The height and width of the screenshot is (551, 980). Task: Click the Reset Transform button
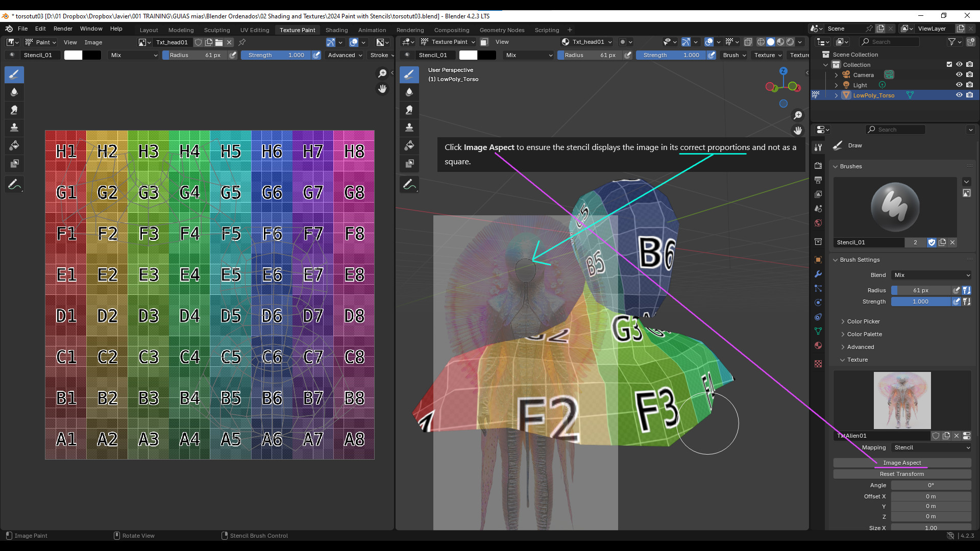pyautogui.click(x=902, y=474)
